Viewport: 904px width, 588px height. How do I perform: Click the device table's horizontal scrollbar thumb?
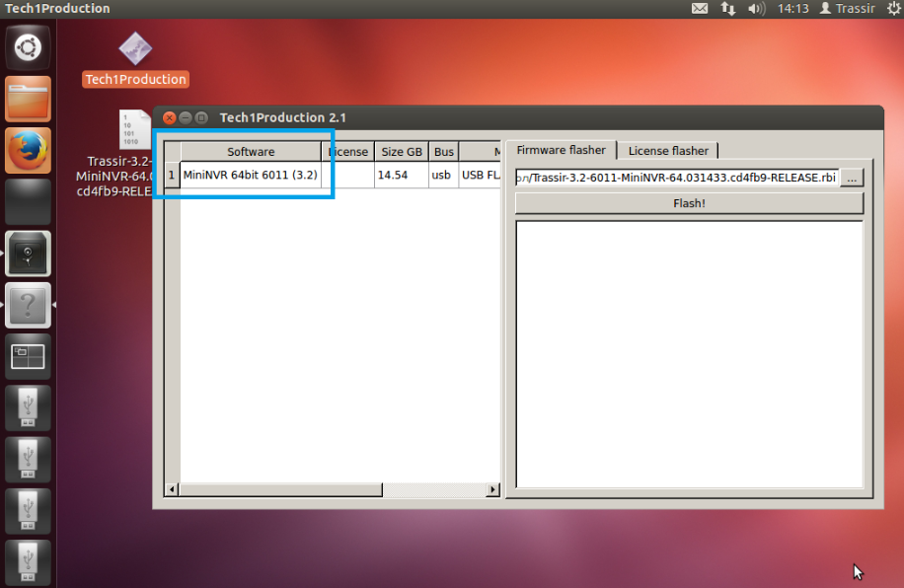tap(280, 489)
